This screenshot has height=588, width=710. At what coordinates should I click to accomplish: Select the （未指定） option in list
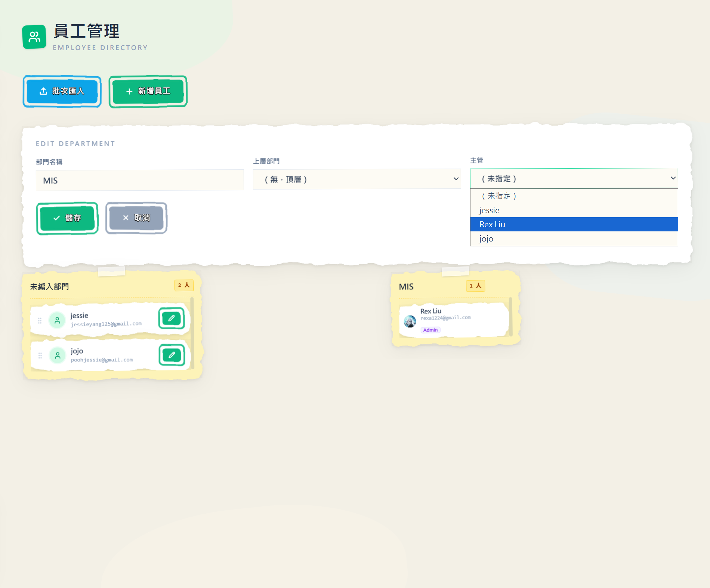pyautogui.click(x=574, y=196)
